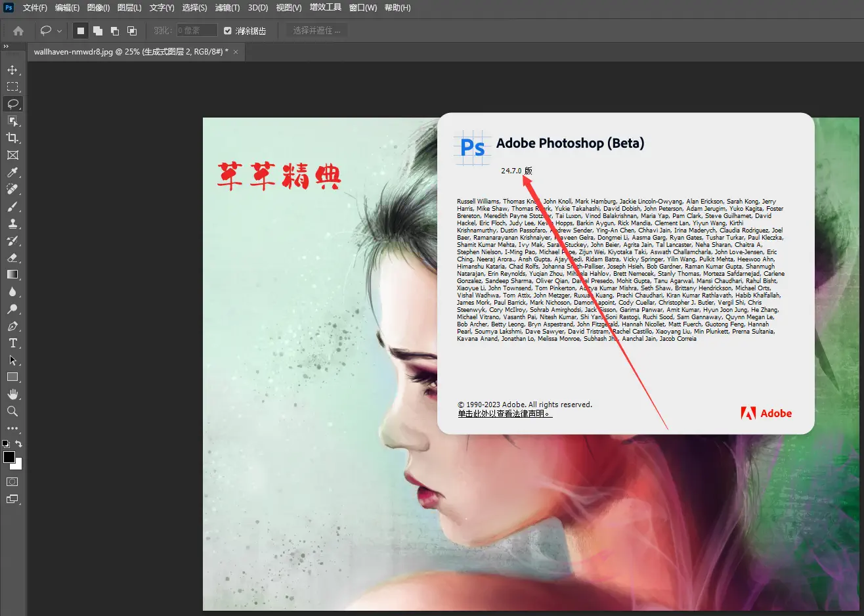Open the 帮助(H) menu
Image resolution: width=864 pixels, height=616 pixels.
click(x=397, y=8)
